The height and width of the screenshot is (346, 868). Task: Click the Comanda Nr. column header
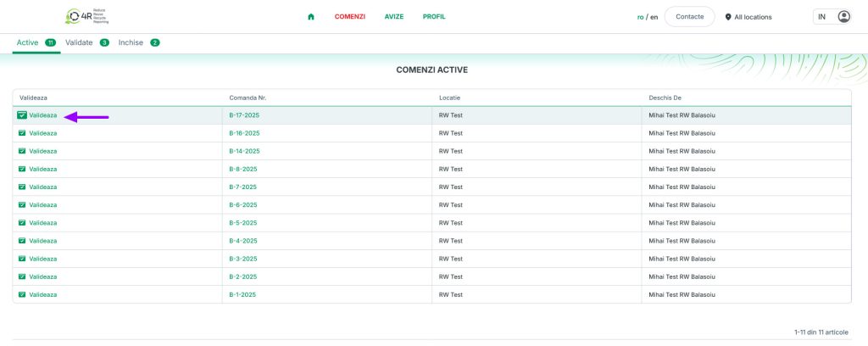[248, 98]
